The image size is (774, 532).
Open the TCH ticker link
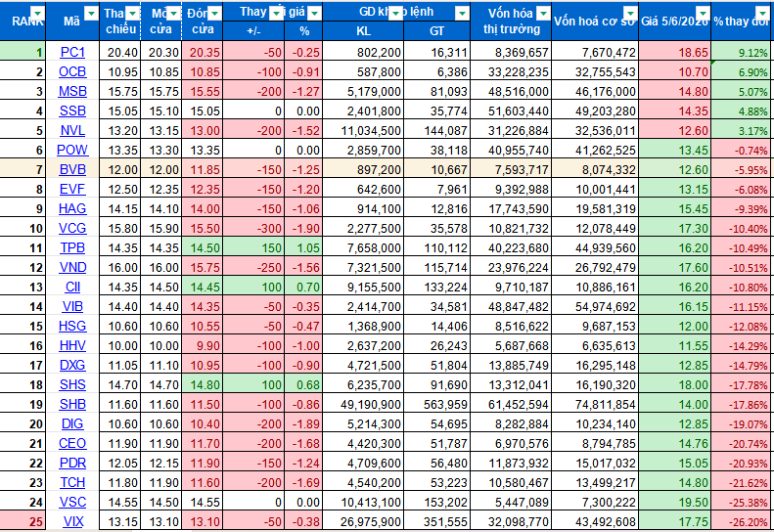coord(72,482)
